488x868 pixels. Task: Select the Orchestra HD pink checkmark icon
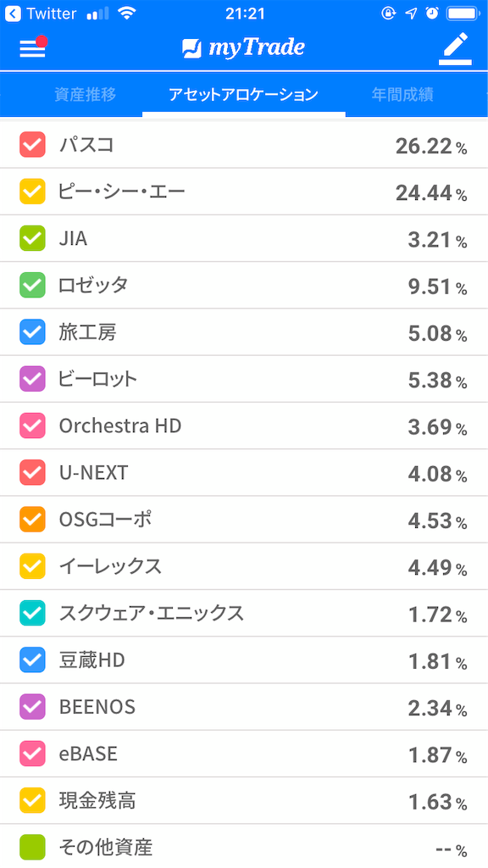32,426
